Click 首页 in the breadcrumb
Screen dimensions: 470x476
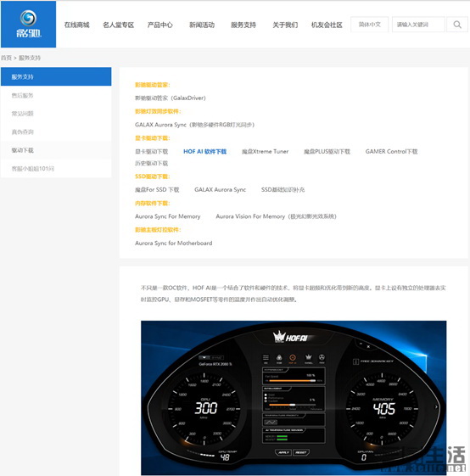pos(6,58)
